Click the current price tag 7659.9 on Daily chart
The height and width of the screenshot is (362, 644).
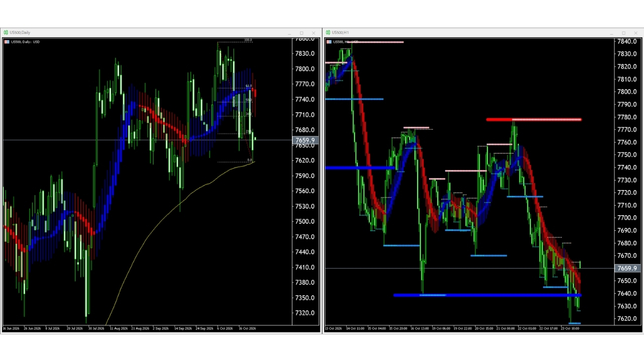pos(305,140)
